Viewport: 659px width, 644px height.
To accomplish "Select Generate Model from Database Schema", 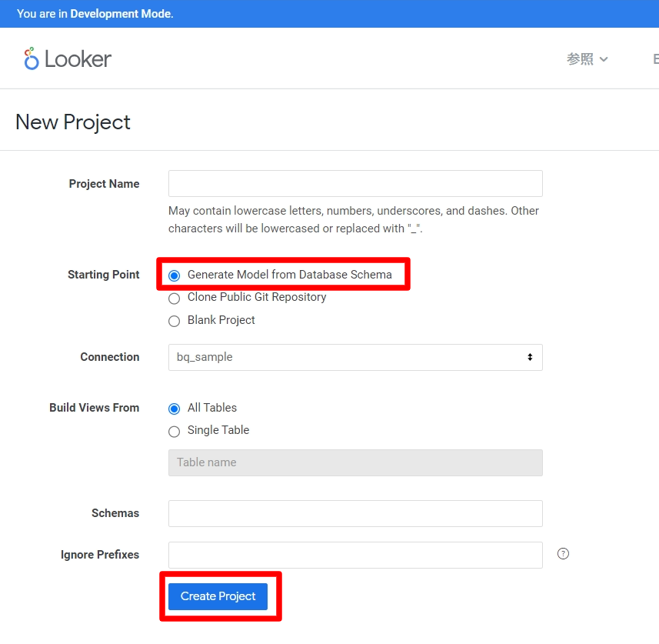I will click(175, 275).
